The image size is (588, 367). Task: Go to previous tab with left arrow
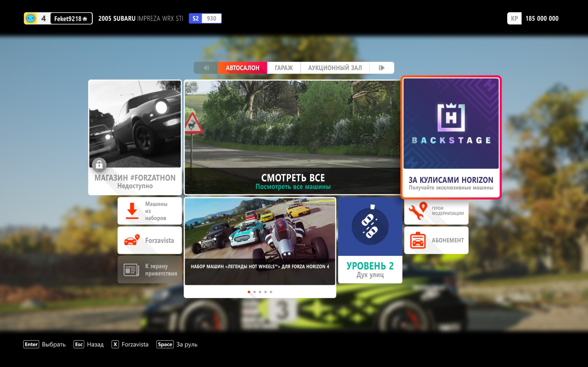coord(206,68)
